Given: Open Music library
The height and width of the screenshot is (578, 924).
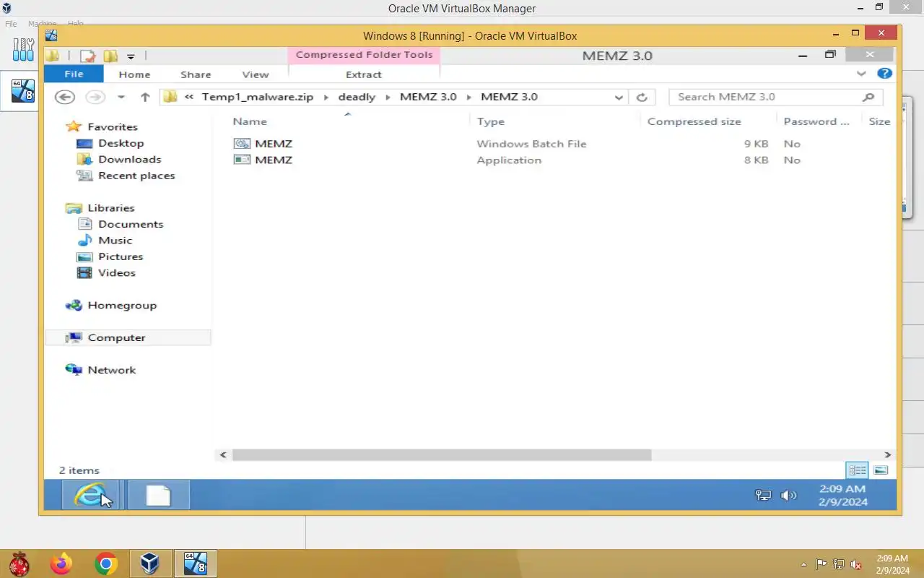Looking at the screenshot, I should (115, 241).
